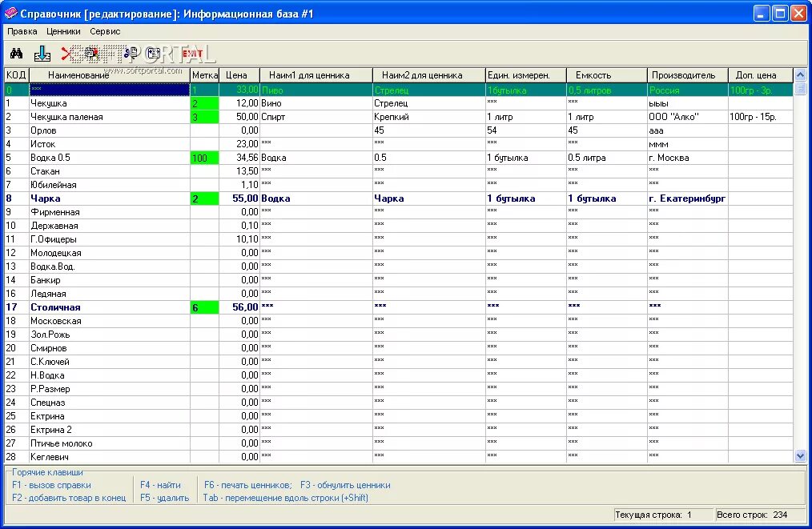This screenshot has height=529, width=812.
Task: Click the 0.5 литра capacity cell
Action: pos(606,158)
